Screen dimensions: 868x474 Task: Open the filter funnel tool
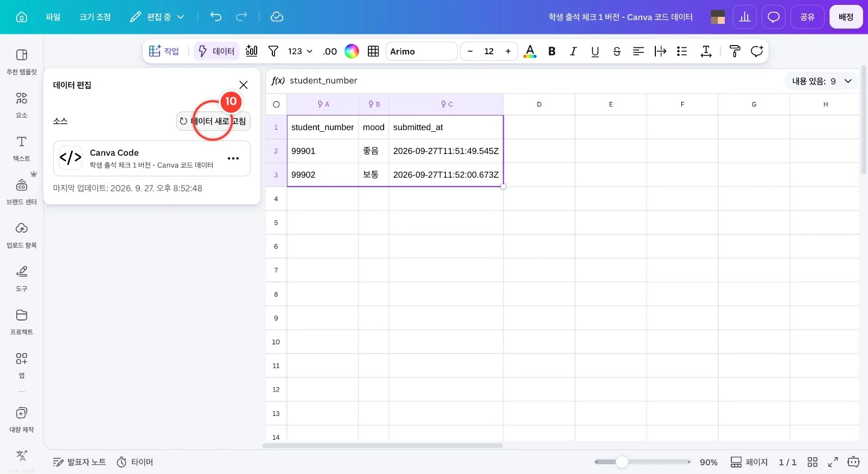(273, 51)
